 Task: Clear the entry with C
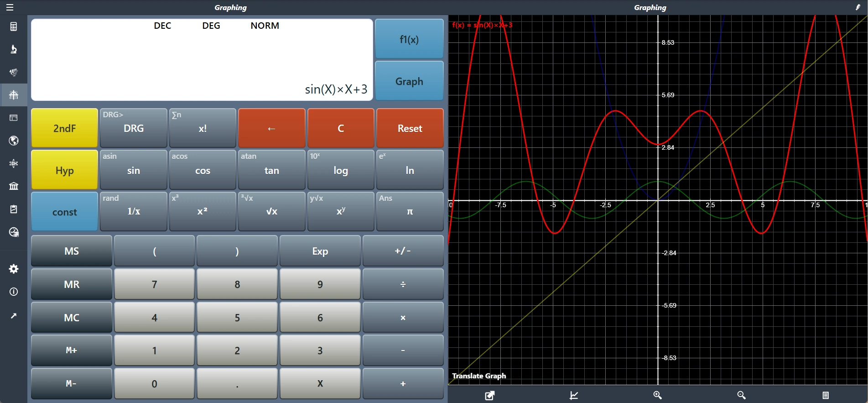[x=341, y=128]
